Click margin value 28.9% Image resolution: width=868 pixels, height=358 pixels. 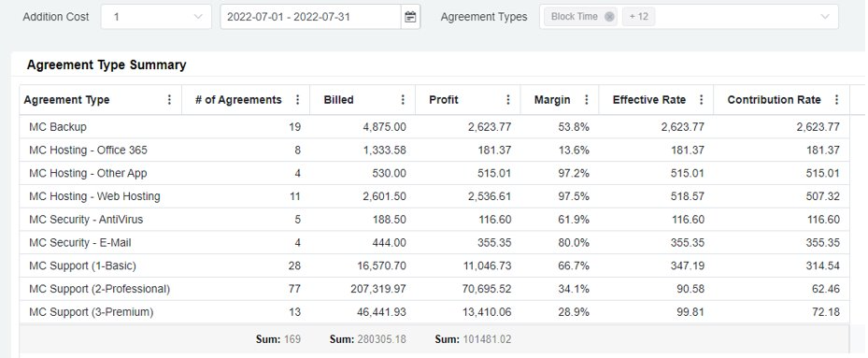[x=574, y=312]
